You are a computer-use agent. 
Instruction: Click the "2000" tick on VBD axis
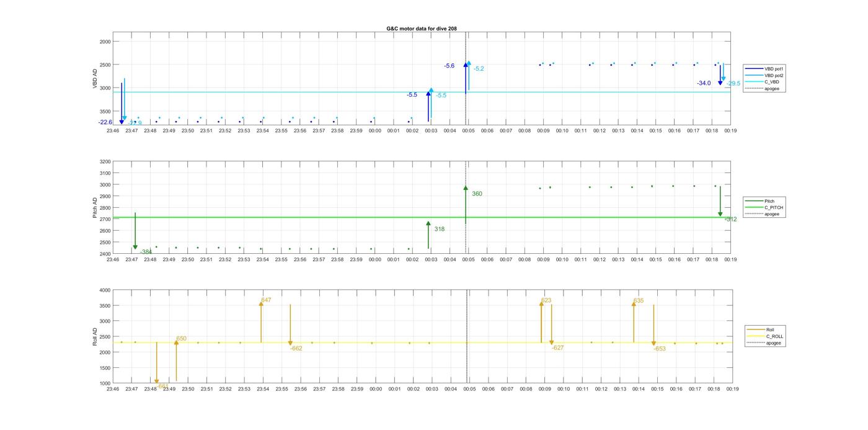(105, 42)
